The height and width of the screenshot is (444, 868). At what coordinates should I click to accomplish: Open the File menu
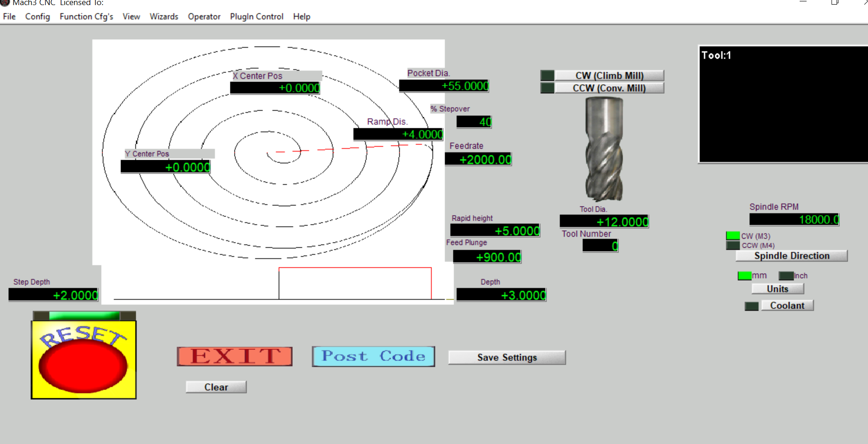(x=9, y=17)
